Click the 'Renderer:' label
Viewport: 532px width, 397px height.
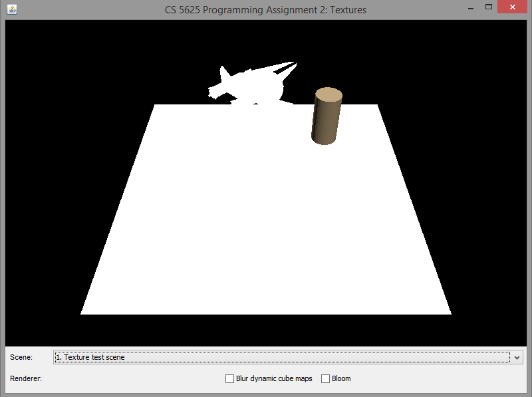click(x=26, y=378)
